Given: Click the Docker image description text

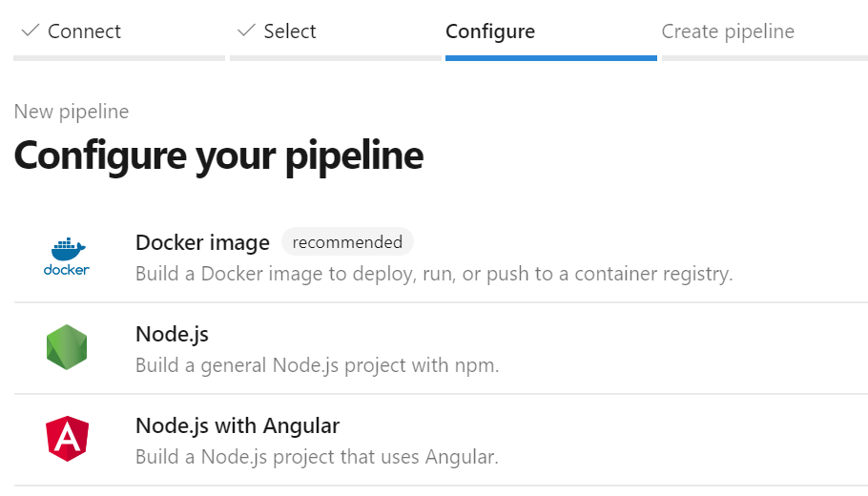Looking at the screenshot, I should point(434,275).
